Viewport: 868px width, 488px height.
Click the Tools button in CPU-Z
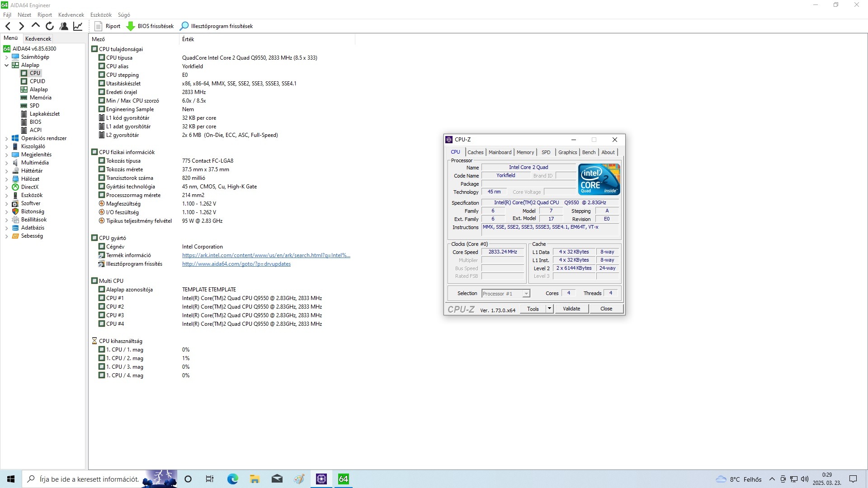click(x=533, y=309)
